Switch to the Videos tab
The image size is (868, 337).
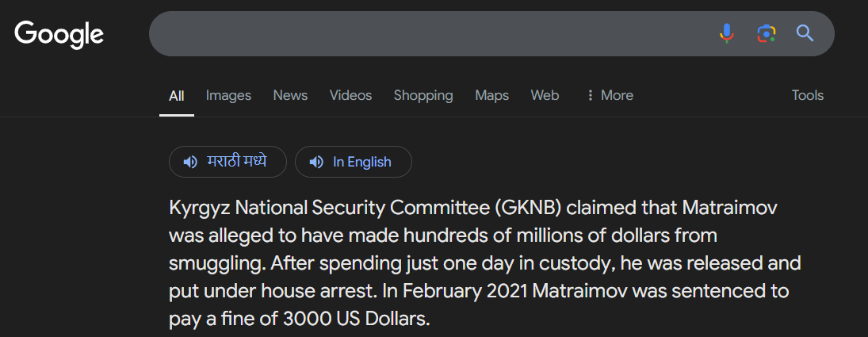tap(350, 95)
